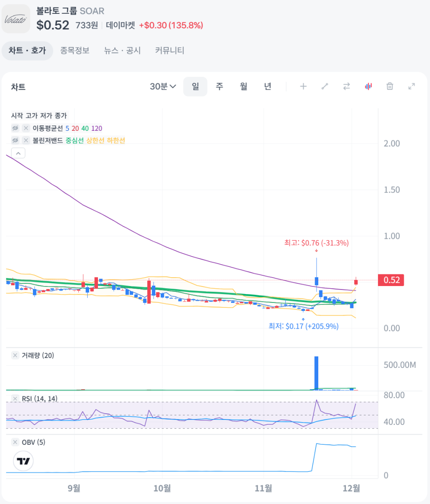430x504 pixels.
Task: Click the trash delete drawings icon
Action: pyautogui.click(x=390, y=86)
